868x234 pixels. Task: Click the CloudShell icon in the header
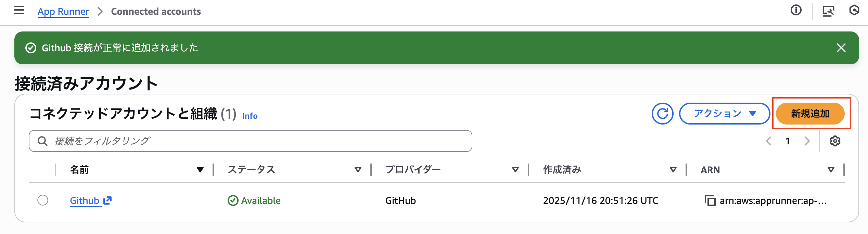pos(829,11)
